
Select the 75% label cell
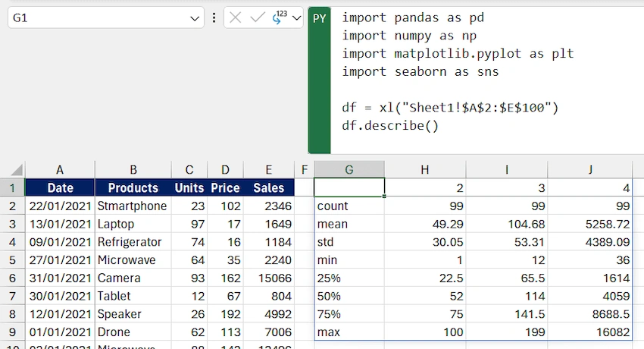[349, 314]
